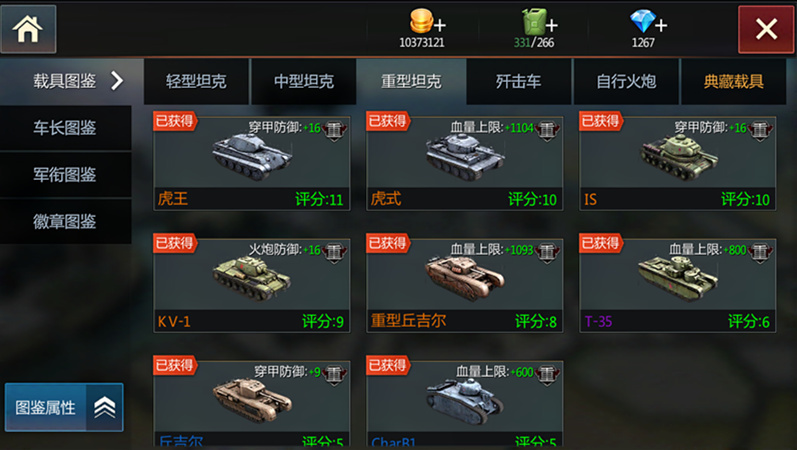The image size is (797, 450).
Task: Open 车长图鉴 in the sidebar
Action: click(65, 128)
